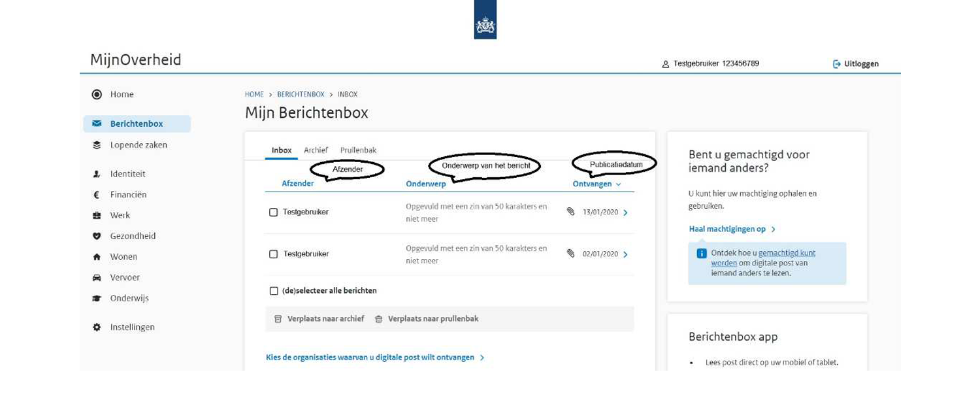Select Berichtenbox in the sidebar
This screenshot has height=406, width=980.
tap(137, 124)
